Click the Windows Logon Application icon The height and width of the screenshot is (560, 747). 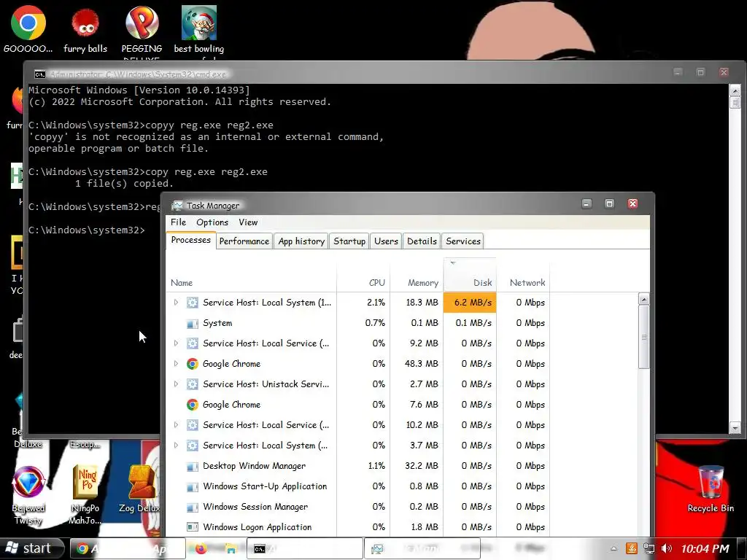[x=192, y=527]
